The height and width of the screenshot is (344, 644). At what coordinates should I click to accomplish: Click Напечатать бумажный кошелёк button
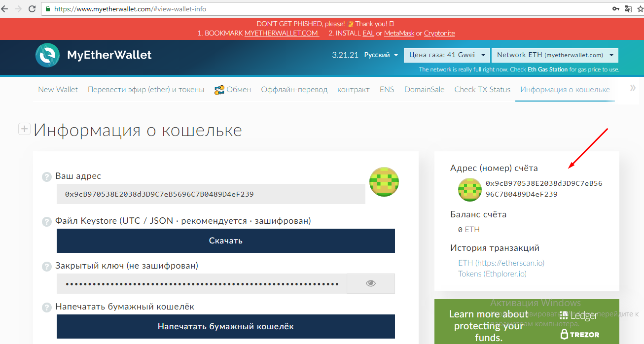click(x=226, y=326)
